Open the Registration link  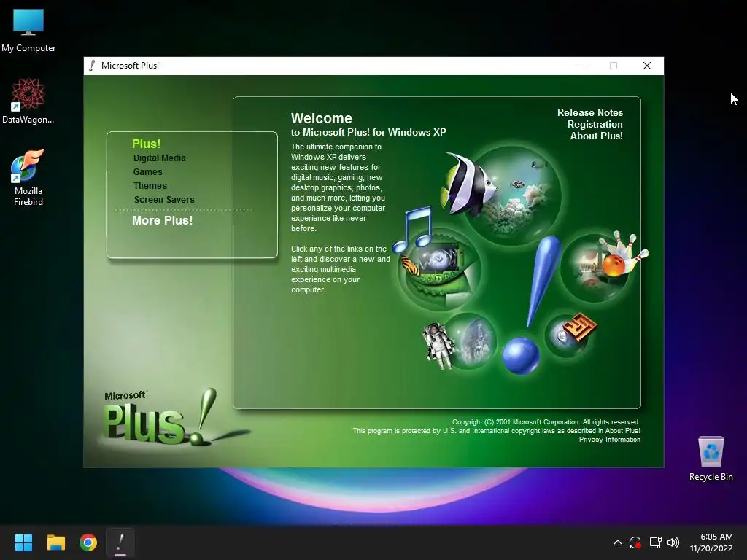(x=595, y=124)
